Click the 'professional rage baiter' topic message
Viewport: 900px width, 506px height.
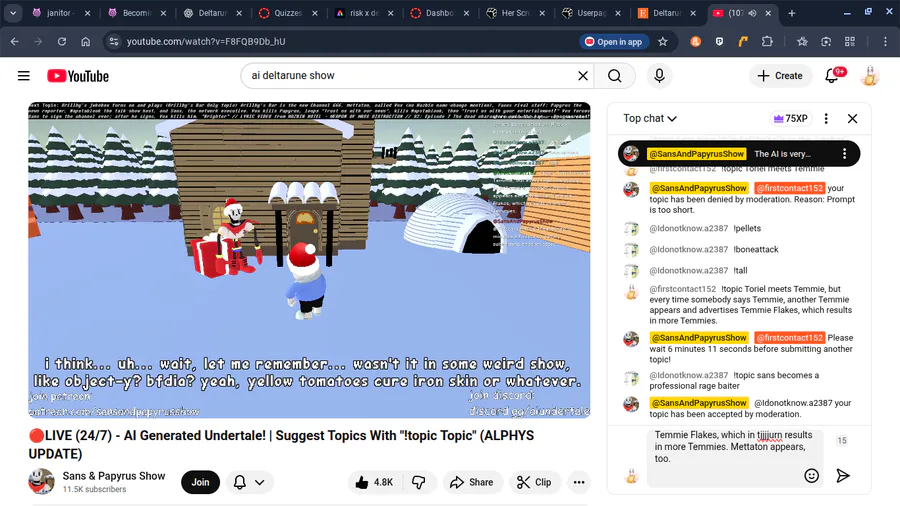pyautogui.click(x=734, y=380)
